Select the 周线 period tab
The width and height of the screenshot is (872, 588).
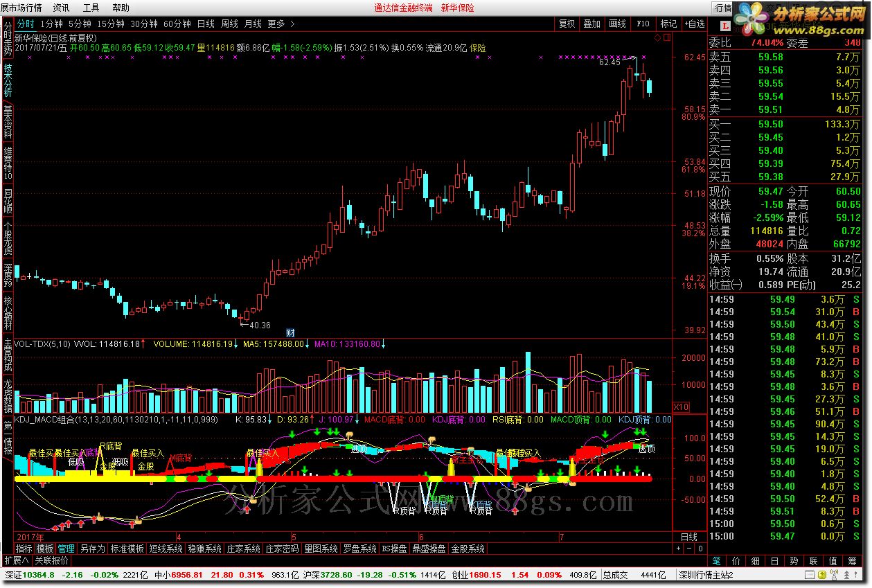pyautogui.click(x=229, y=24)
